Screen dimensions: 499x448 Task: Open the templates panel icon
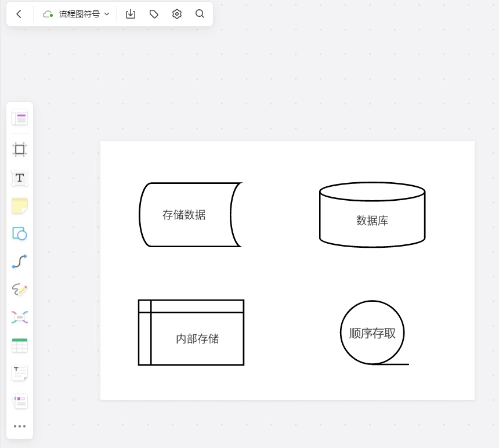(x=20, y=118)
